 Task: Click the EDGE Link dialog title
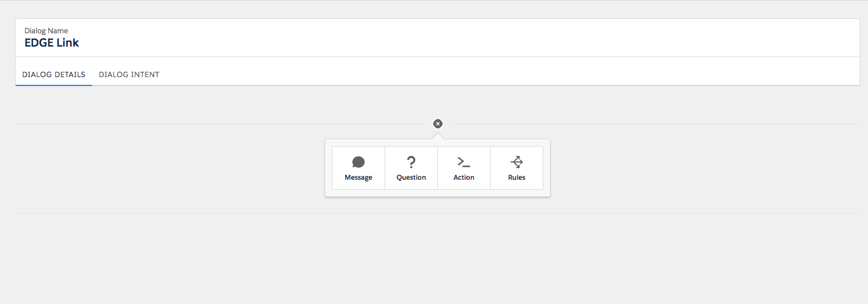pos(52,43)
